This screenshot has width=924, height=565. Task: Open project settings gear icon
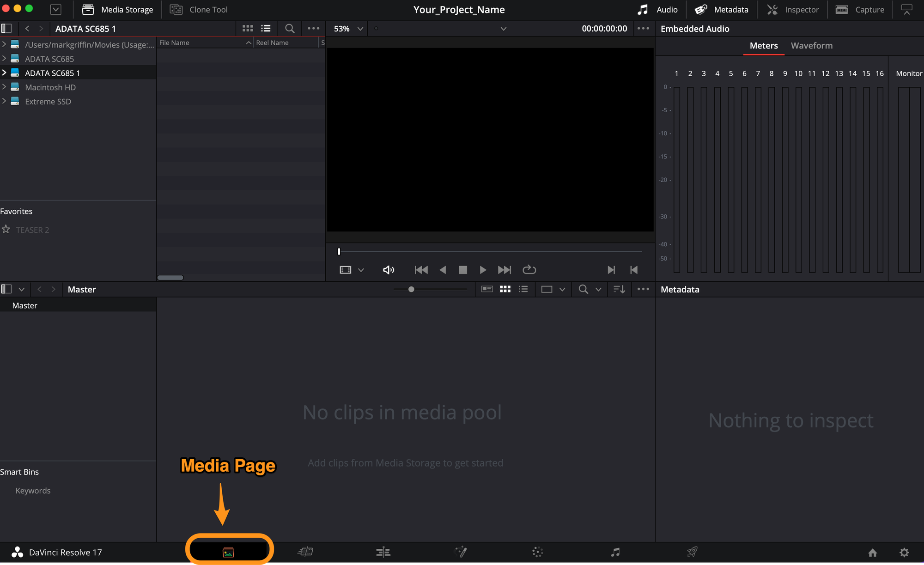click(x=904, y=552)
